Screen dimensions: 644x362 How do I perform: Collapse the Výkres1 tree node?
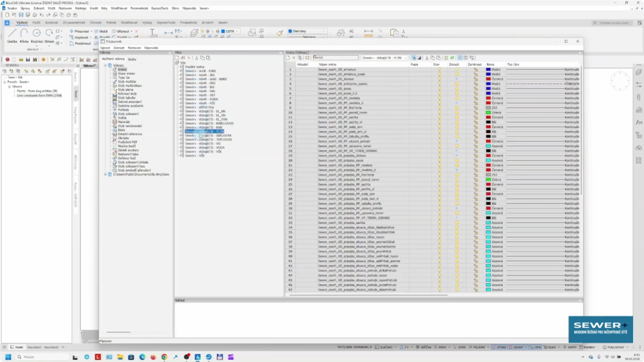105,65
